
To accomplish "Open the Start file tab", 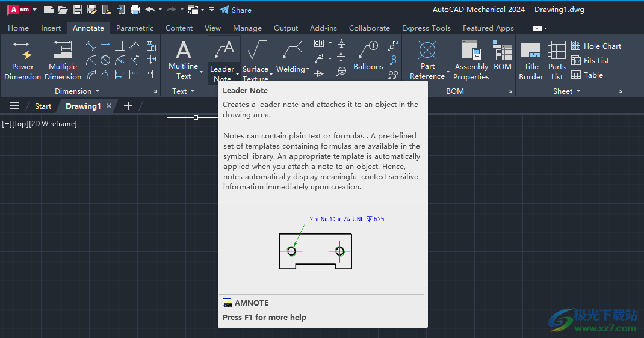I will coord(43,106).
